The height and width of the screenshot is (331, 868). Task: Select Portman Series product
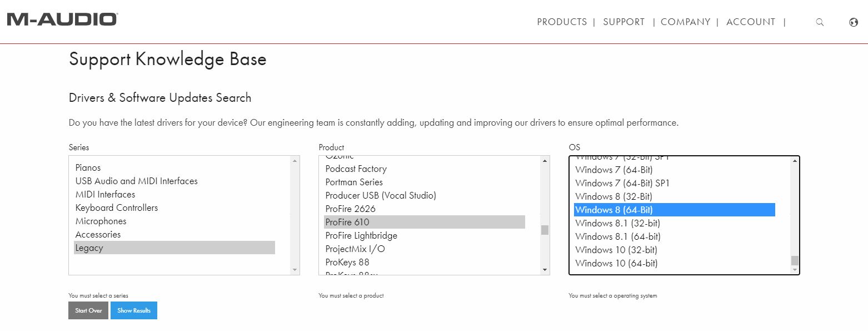point(425,182)
